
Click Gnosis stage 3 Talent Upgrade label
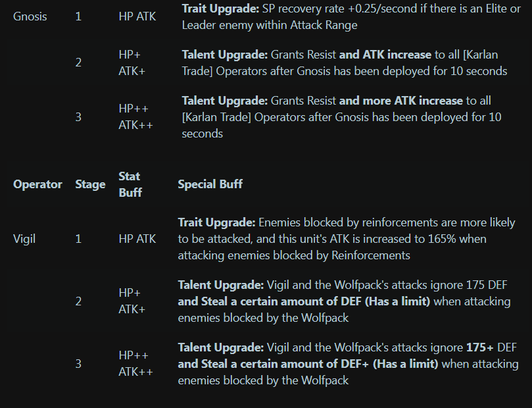click(x=225, y=101)
